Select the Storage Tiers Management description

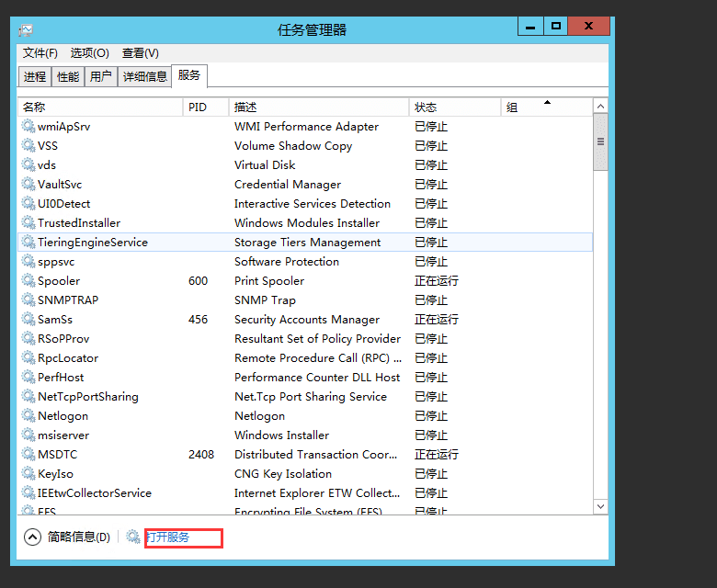(x=307, y=243)
